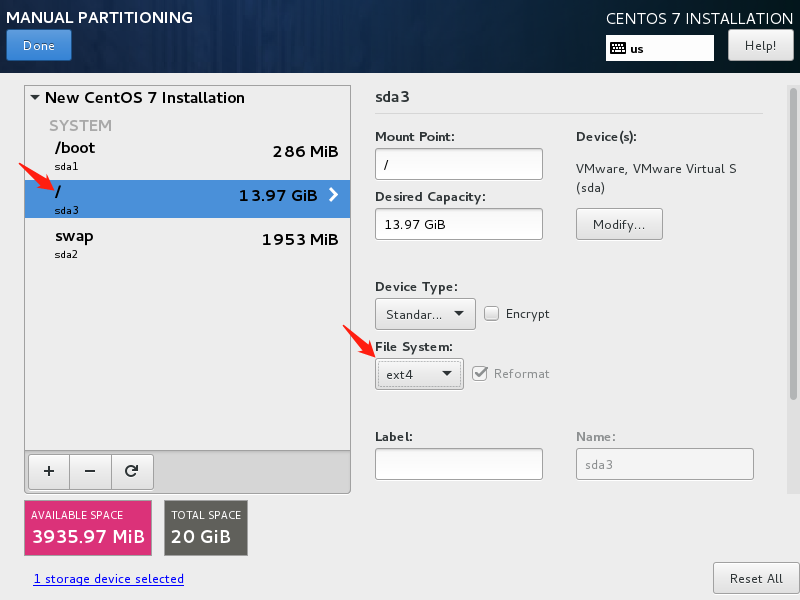Open the Help! button
The height and width of the screenshot is (600, 800).
760,45
